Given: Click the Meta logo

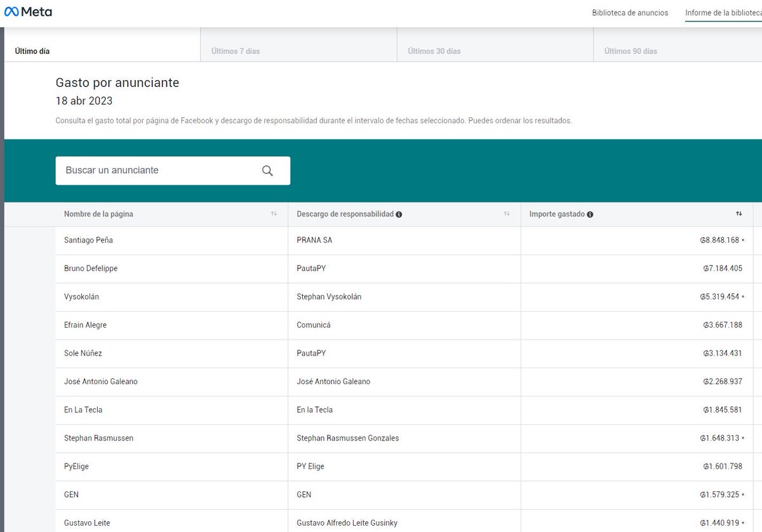Looking at the screenshot, I should 28,12.
